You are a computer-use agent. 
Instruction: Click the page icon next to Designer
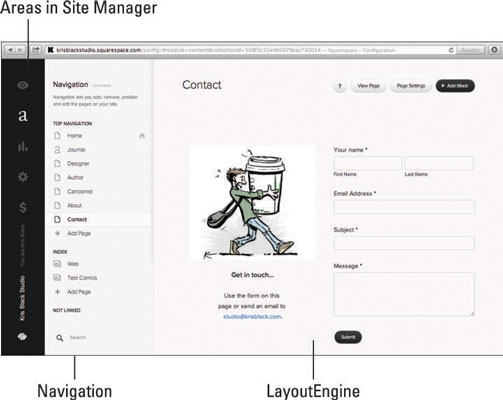(x=57, y=164)
